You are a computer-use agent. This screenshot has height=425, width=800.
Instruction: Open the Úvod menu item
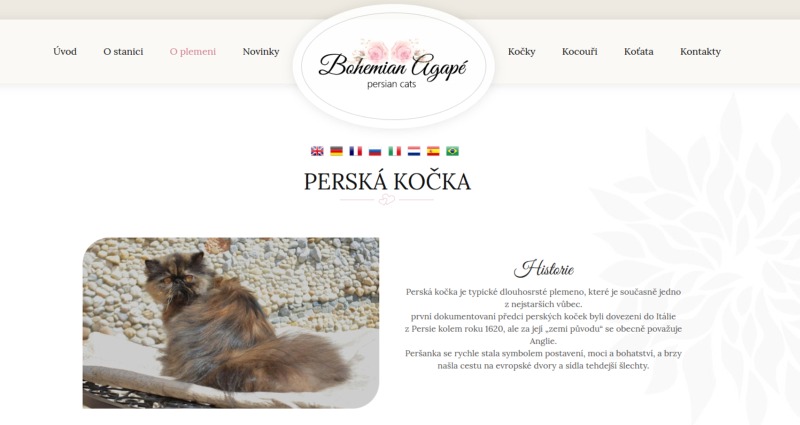pyautogui.click(x=65, y=52)
